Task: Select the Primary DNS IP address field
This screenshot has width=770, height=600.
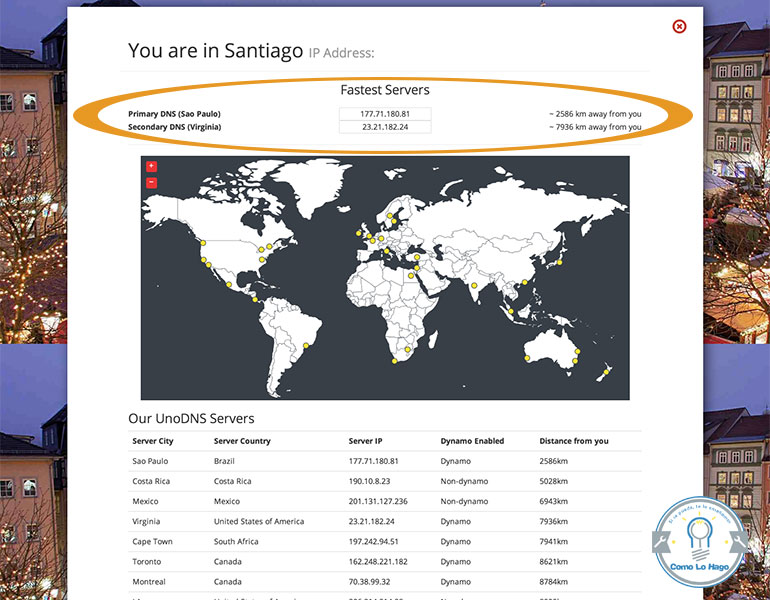Action: tap(385, 114)
